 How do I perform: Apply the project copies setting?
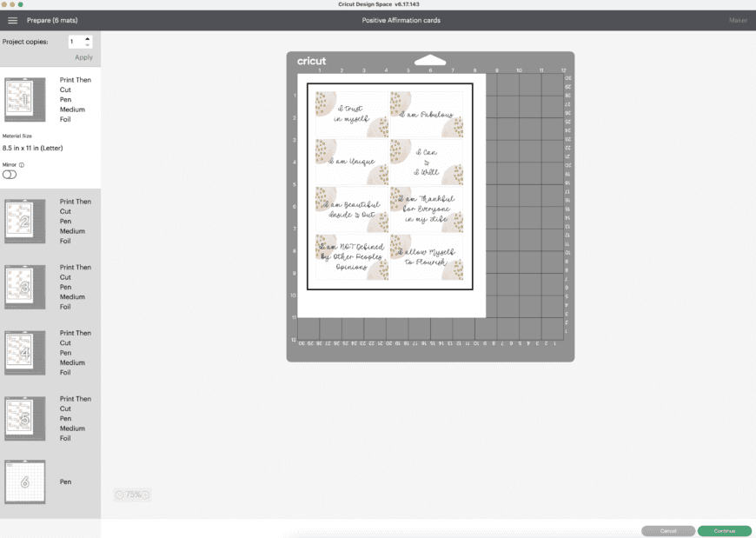[83, 57]
